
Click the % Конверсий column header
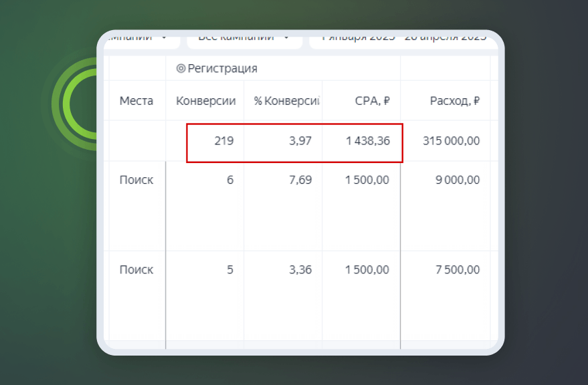pyautogui.click(x=286, y=101)
